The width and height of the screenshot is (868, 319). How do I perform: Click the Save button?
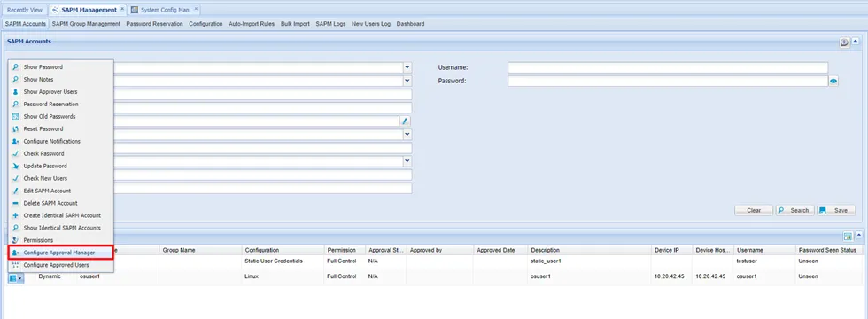click(836, 211)
